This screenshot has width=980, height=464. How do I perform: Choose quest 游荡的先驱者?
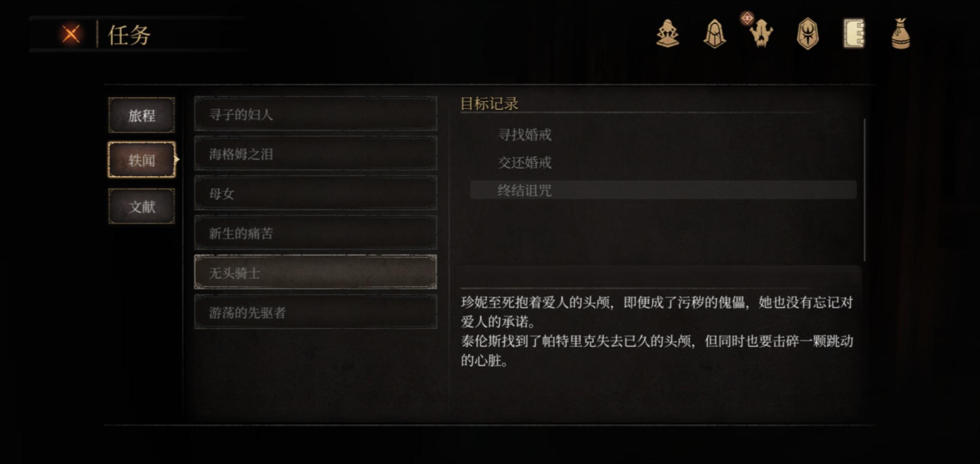click(x=315, y=312)
